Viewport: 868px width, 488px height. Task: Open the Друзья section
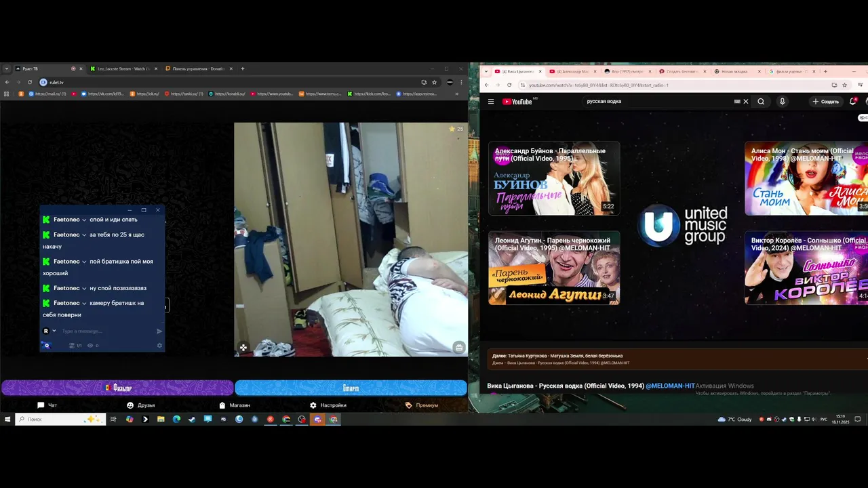140,405
